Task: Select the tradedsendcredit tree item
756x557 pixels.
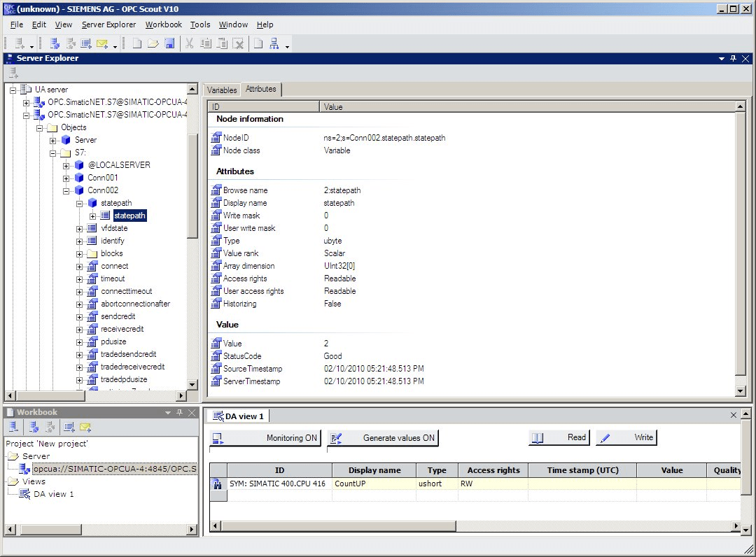Action: [128, 354]
